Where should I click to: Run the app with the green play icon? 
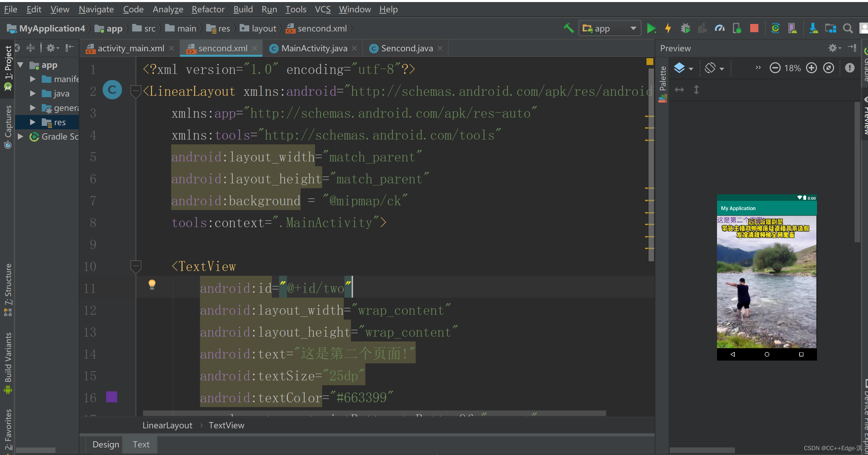pos(652,28)
